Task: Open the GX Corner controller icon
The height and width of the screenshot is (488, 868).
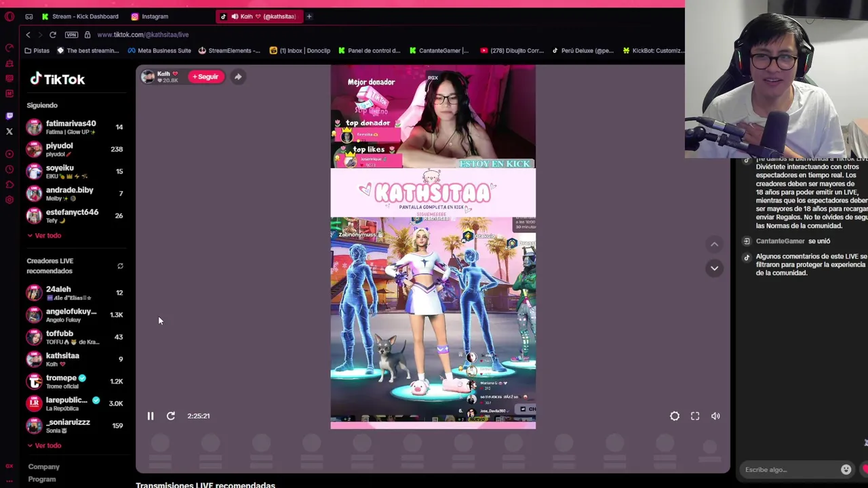Action: (x=28, y=16)
